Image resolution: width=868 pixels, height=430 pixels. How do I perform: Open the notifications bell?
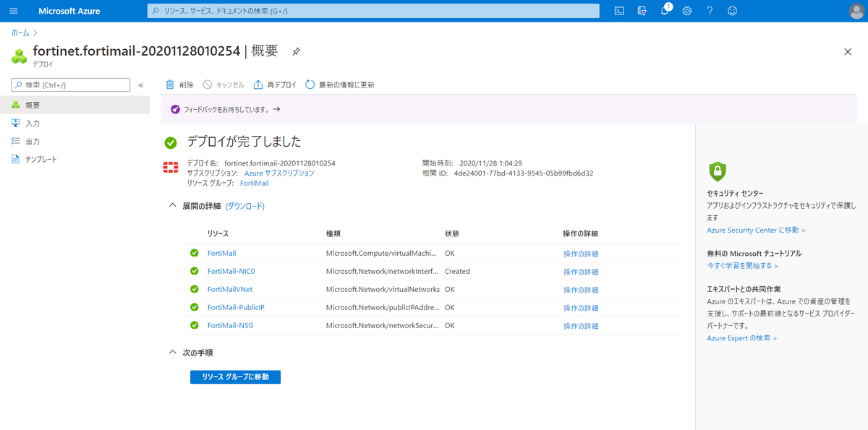click(x=665, y=11)
